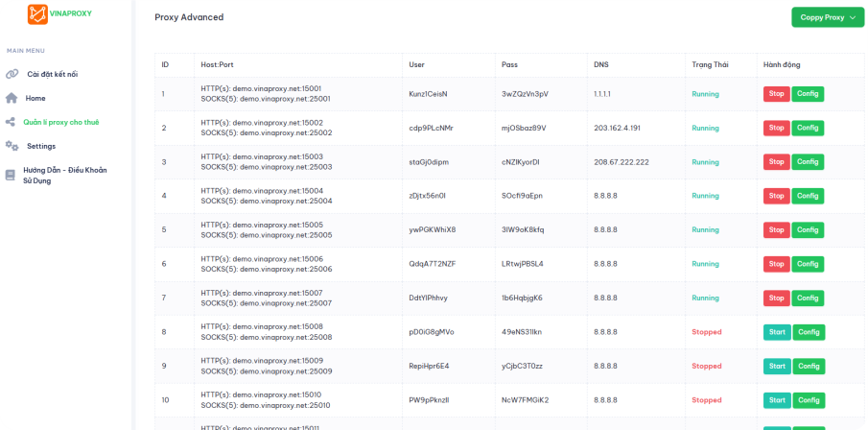The width and height of the screenshot is (868, 430).
Task: Select password yCjbC3T0zz
Action: (x=522, y=367)
